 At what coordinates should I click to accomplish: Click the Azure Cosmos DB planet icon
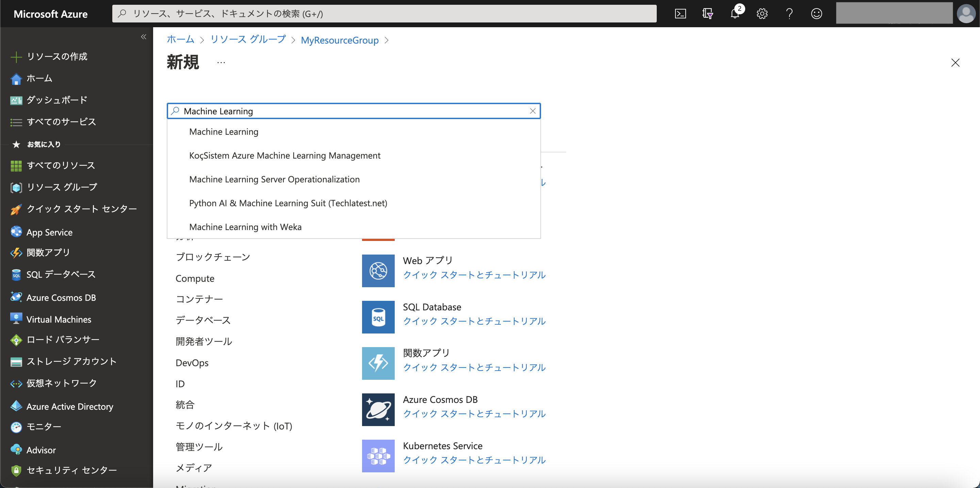pos(378,410)
